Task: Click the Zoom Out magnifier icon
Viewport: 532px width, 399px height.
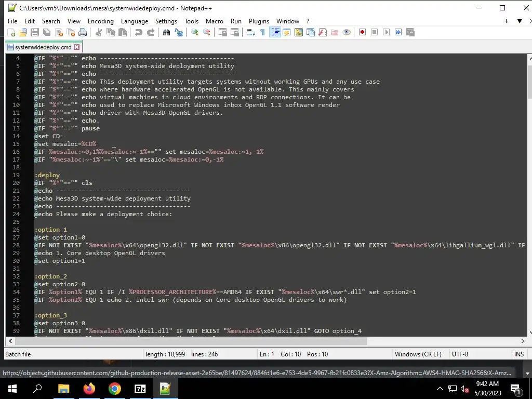Action: [206, 32]
